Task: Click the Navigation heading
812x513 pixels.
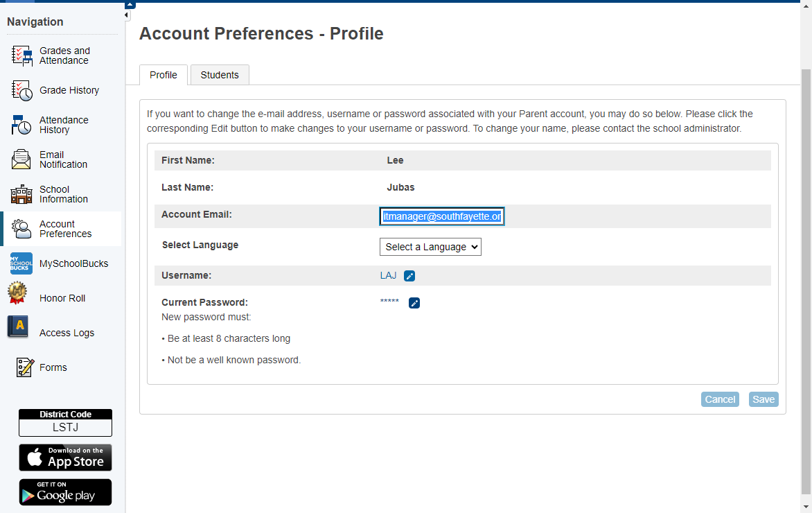Action: [35, 21]
